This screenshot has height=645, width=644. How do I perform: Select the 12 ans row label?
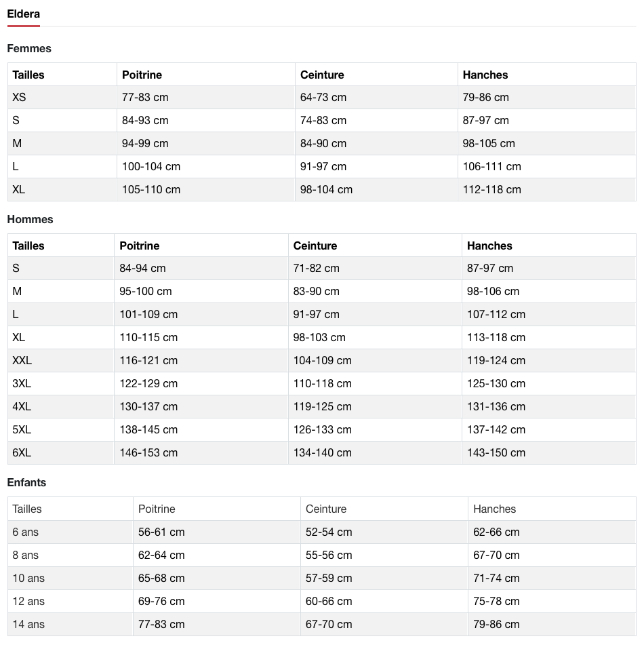coord(28,602)
